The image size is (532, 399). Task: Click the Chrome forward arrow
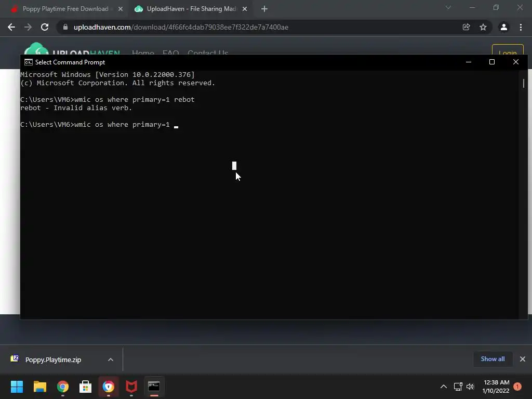click(28, 27)
